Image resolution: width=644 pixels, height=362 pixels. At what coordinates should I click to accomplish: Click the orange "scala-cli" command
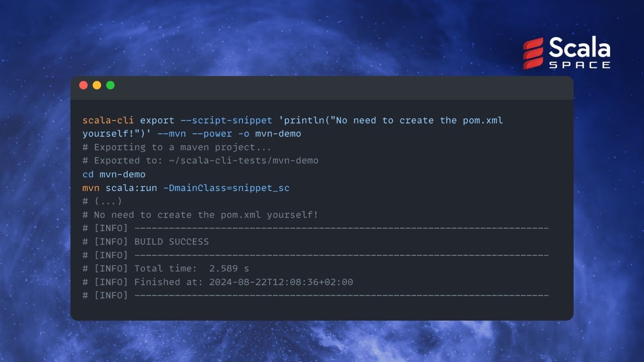point(108,120)
